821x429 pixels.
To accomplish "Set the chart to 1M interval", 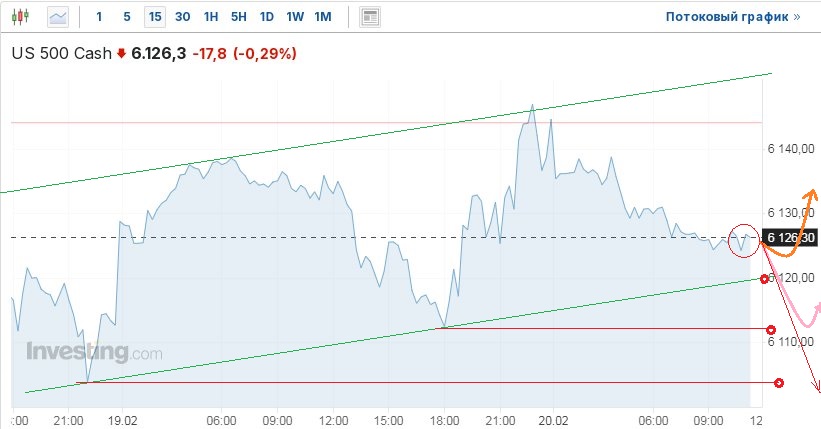I will pos(322,16).
